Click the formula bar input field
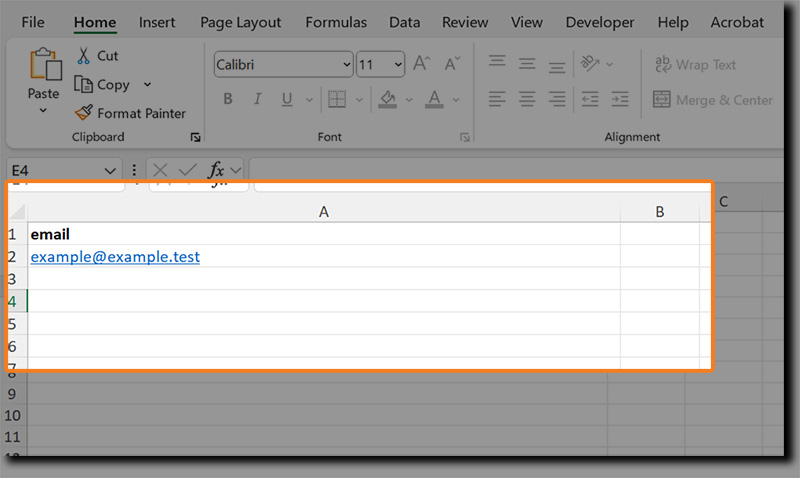This screenshot has height=478, width=800. (x=516, y=170)
